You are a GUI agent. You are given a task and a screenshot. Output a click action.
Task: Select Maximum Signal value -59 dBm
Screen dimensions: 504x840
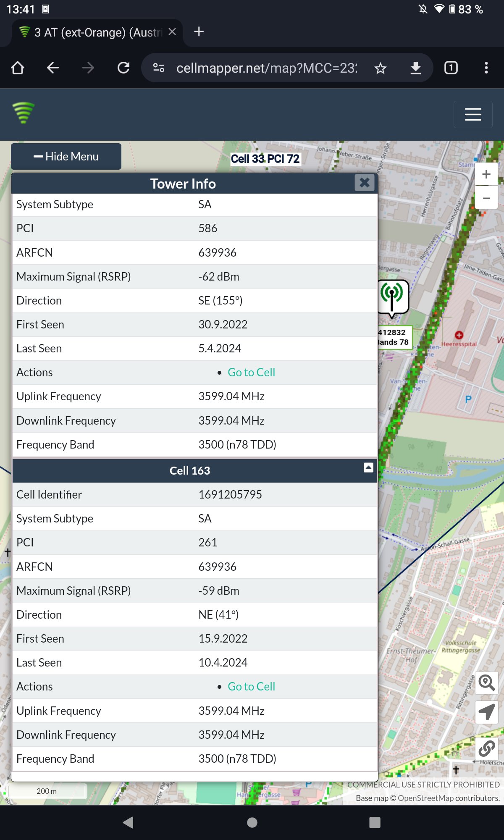[x=219, y=591]
